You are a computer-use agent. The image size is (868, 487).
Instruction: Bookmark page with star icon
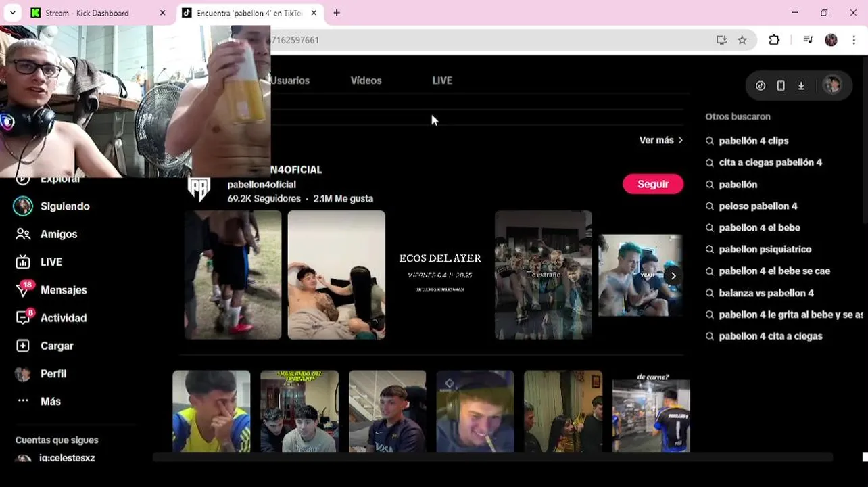click(x=742, y=40)
